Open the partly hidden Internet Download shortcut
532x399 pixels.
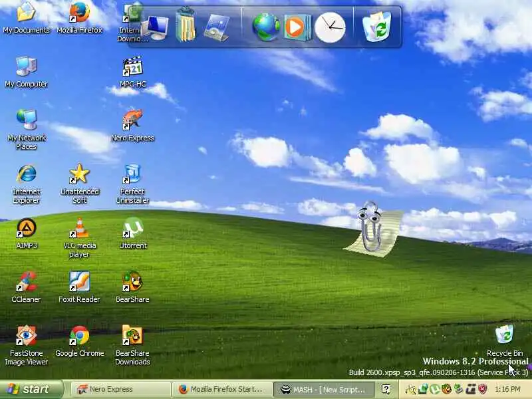click(x=132, y=22)
